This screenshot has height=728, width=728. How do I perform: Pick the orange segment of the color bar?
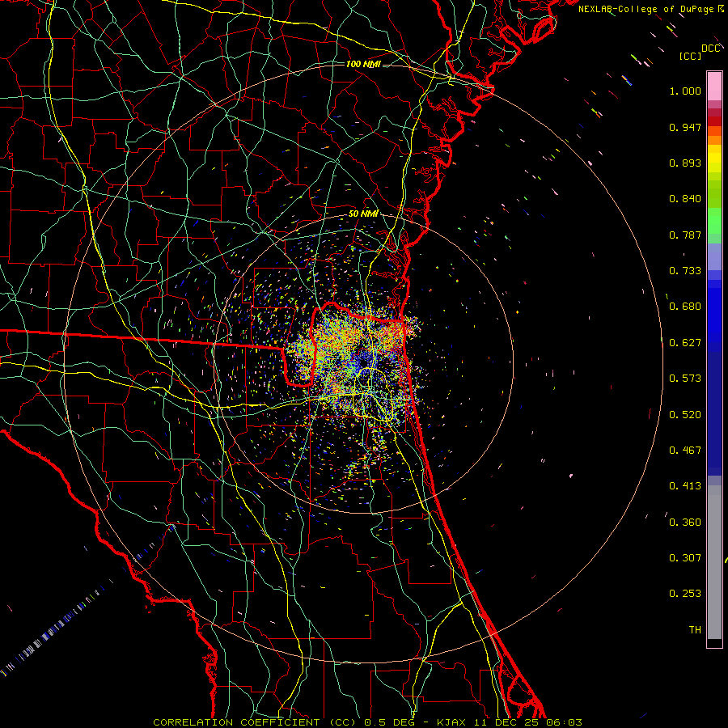click(x=714, y=140)
